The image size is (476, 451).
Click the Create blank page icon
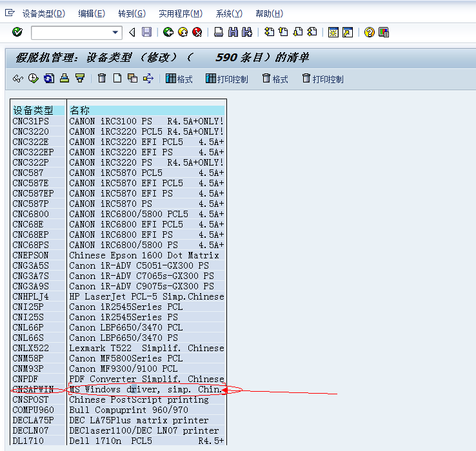click(117, 78)
